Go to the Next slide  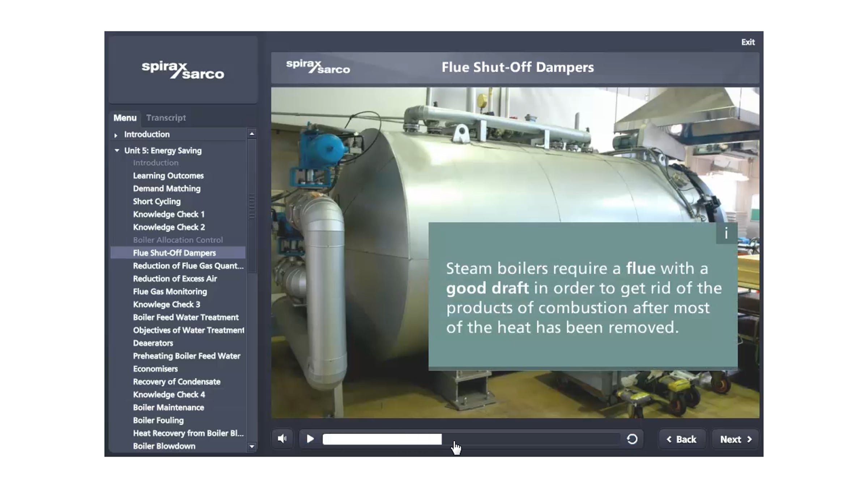coord(735,439)
